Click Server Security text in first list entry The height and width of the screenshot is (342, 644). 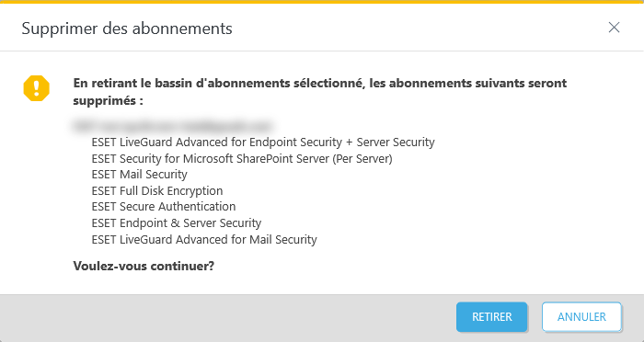[x=396, y=142]
